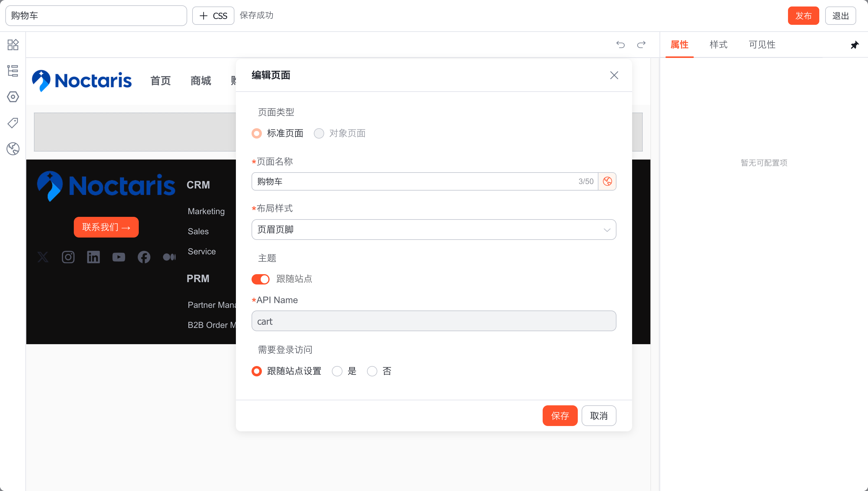Expand the 布局样式 layout dropdown
The width and height of the screenshot is (868, 491).
click(x=434, y=230)
